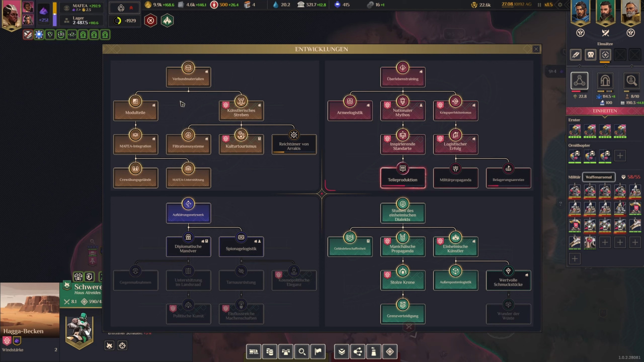This screenshot has width=644, height=362.
Task: Click the MAFEA resource entry
Action: (81, 8)
